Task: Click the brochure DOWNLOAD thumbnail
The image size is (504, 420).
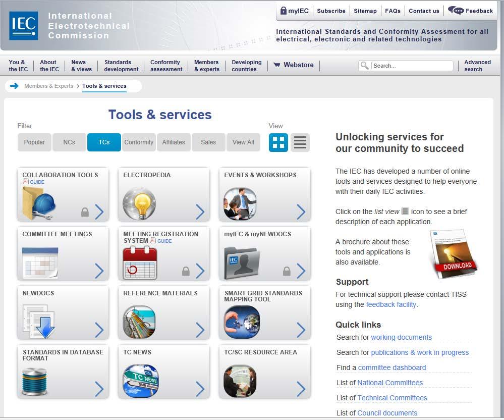Action: pos(454,253)
